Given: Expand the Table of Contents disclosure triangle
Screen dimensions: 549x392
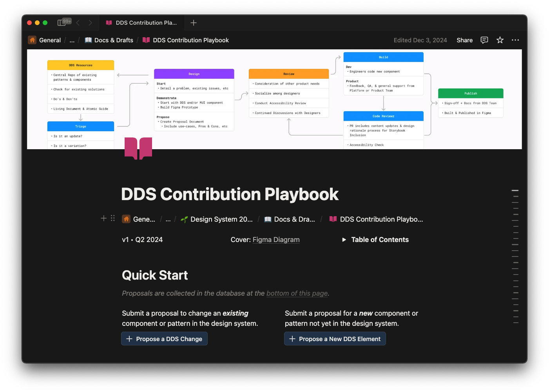Looking at the screenshot, I should pos(344,240).
